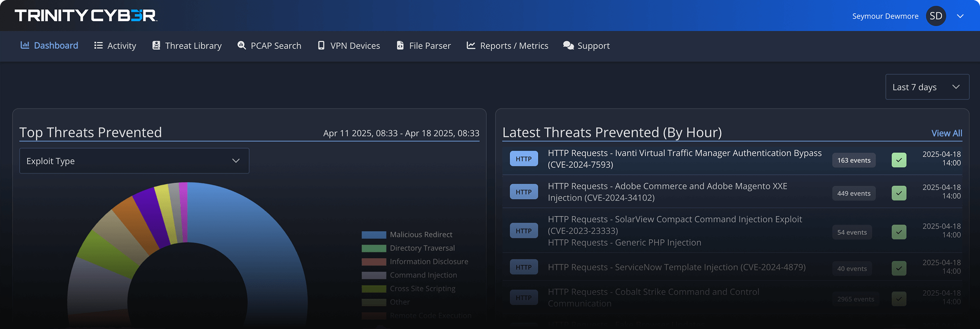Screen dimensions: 980x329
Task: Click HTTP badge for Cobalt Strike row
Action: coord(524,297)
